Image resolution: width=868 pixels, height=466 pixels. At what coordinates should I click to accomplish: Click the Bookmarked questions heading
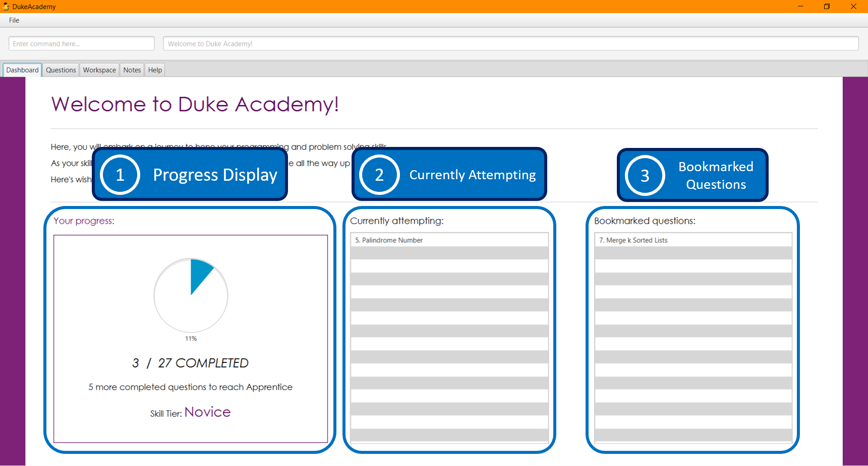tap(645, 221)
